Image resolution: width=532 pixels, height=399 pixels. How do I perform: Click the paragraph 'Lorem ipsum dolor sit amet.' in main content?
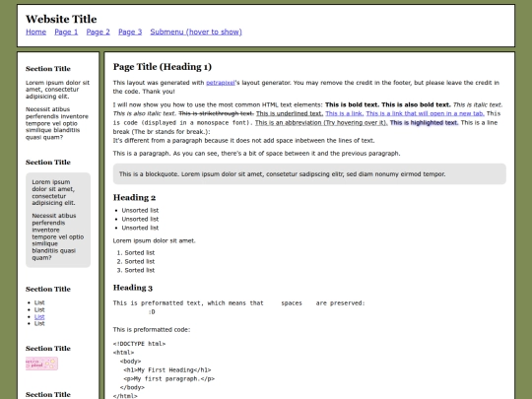[154, 241]
